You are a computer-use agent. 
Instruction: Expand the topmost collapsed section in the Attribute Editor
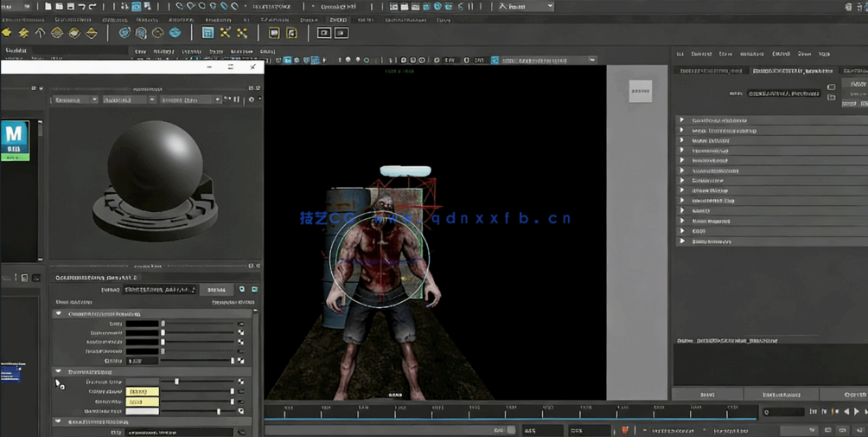click(x=682, y=120)
